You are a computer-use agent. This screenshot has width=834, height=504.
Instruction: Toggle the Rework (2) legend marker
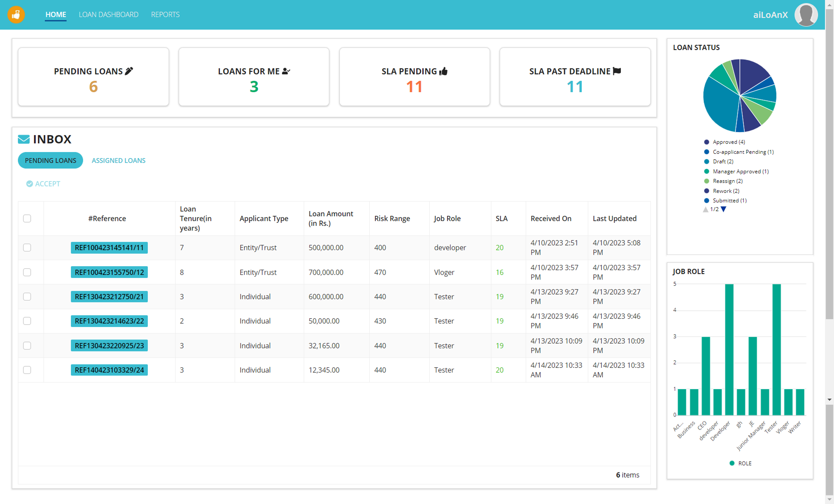(706, 191)
